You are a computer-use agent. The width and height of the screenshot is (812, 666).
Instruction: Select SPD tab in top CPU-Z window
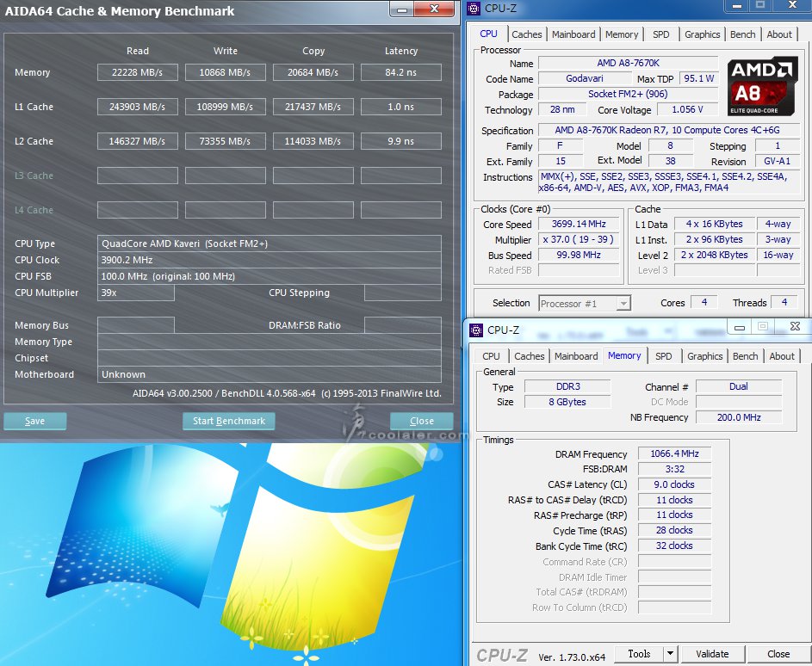(x=660, y=34)
